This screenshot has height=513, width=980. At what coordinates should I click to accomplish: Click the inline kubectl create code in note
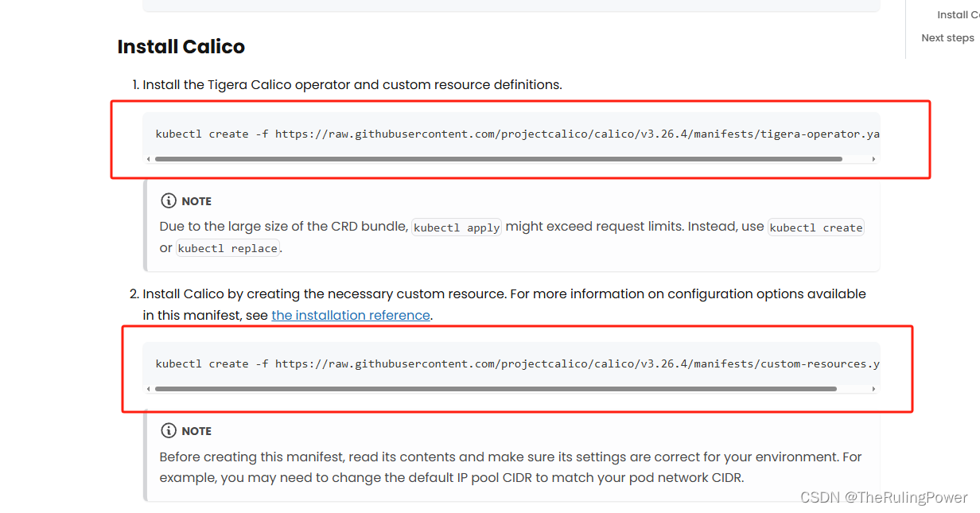tap(816, 227)
